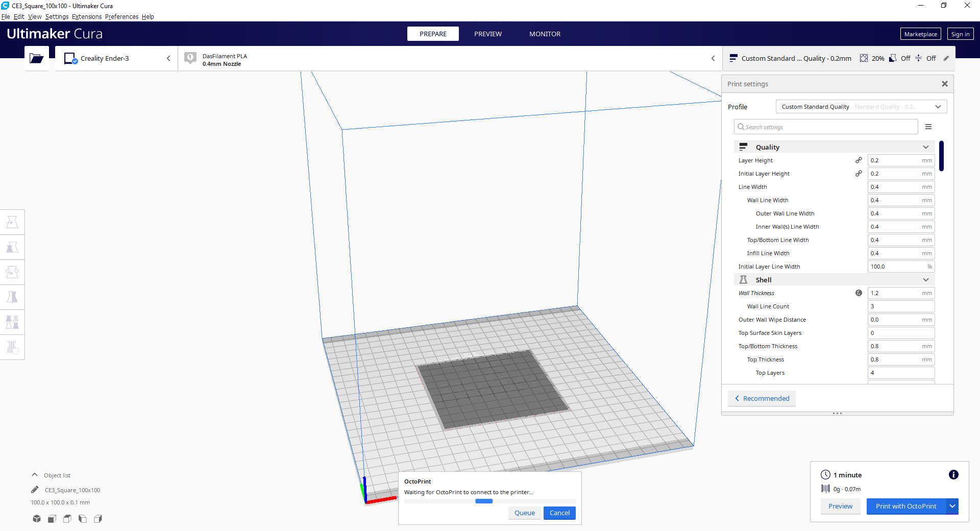Open the settings visibility hamburger menu

928,127
